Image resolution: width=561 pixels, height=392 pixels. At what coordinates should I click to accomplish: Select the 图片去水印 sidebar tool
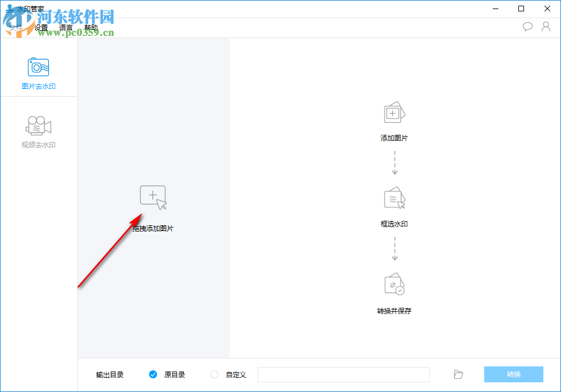coord(38,71)
